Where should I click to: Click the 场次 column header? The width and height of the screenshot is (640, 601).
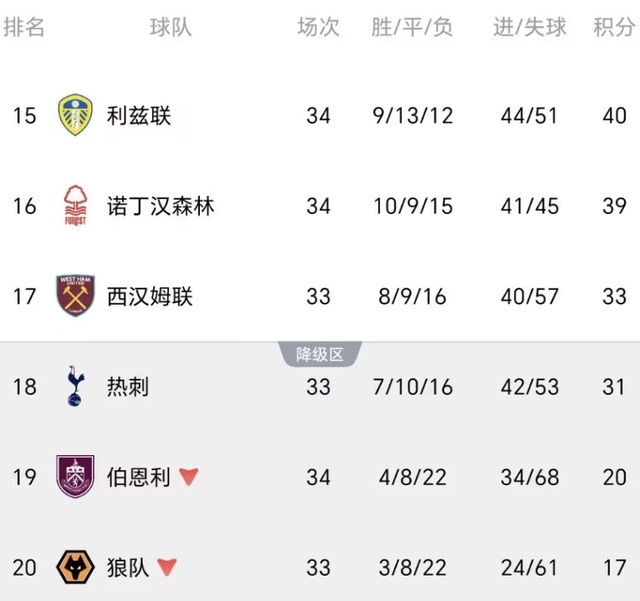click(x=318, y=27)
